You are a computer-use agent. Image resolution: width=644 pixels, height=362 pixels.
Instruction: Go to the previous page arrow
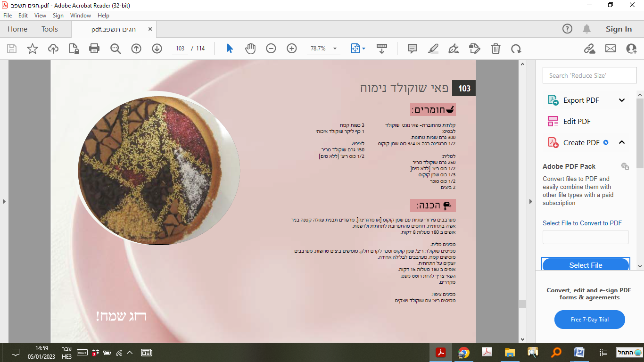point(136,49)
